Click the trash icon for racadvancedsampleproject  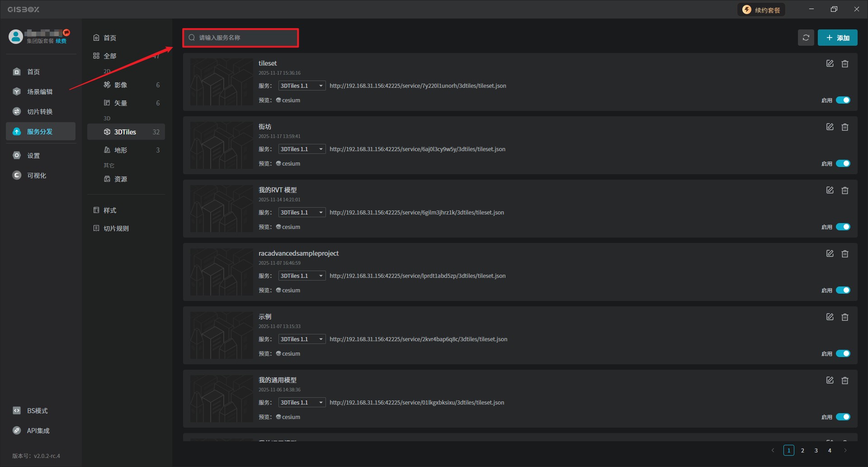click(844, 254)
